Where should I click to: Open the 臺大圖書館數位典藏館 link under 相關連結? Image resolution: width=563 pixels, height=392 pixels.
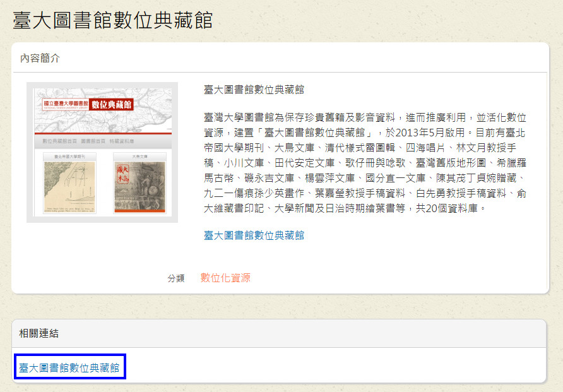pos(69,367)
